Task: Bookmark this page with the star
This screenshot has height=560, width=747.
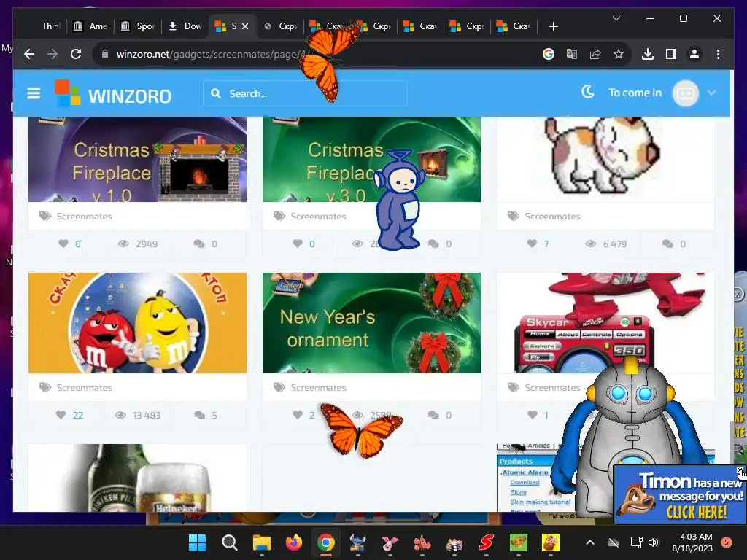Action: click(619, 54)
